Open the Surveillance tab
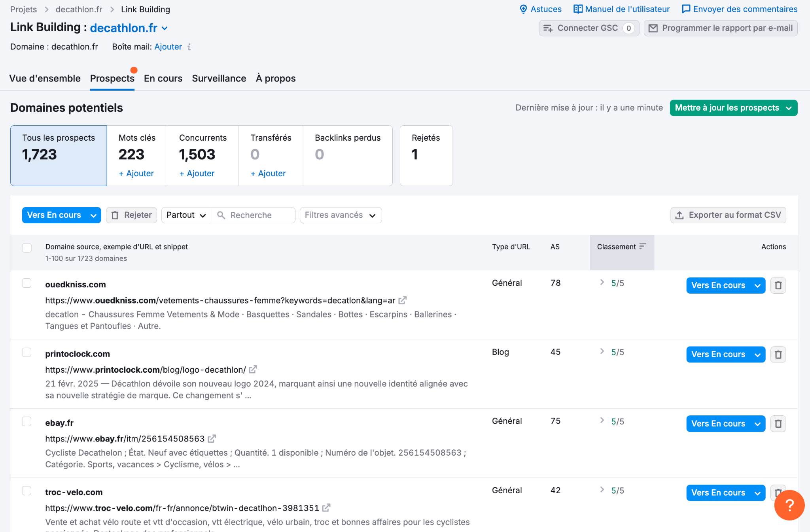Image resolution: width=810 pixels, height=532 pixels. (x=219, y=78)
